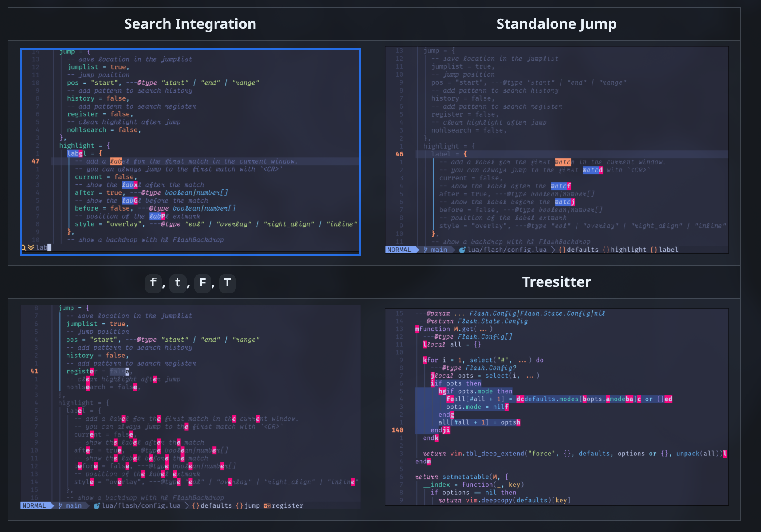Image resolution: width=761 pixels, height=532 pixels.
Task: Select the Treesitter column header
Action: (557, 282)
